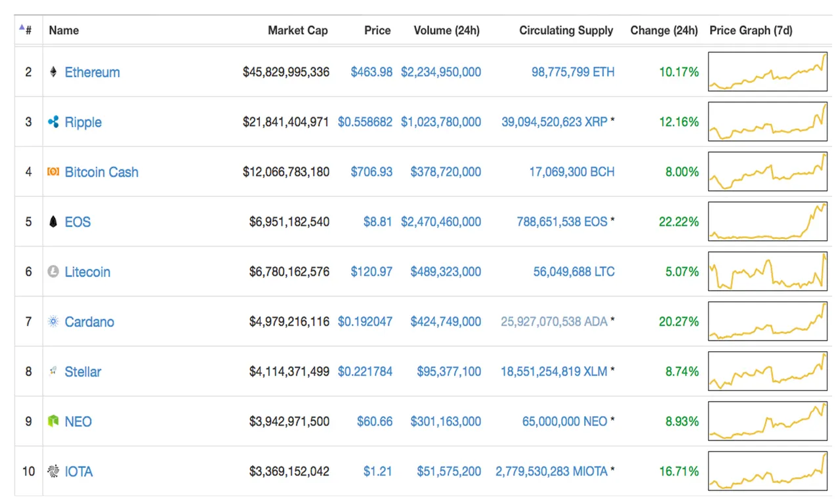Image resolution: width=840 pixels, height=504 pixels.
Task: Open the Ethereum coin page link
Action: [93, 72]
